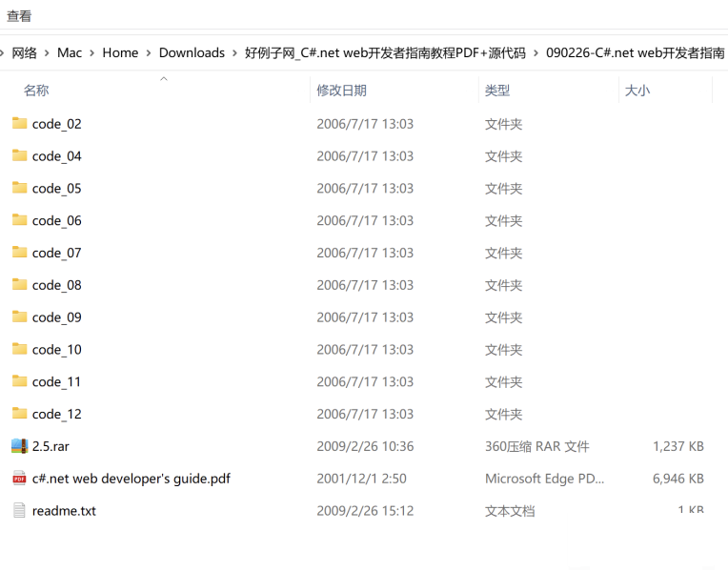Open the 查看 menu tab

[x=19, y=16]
